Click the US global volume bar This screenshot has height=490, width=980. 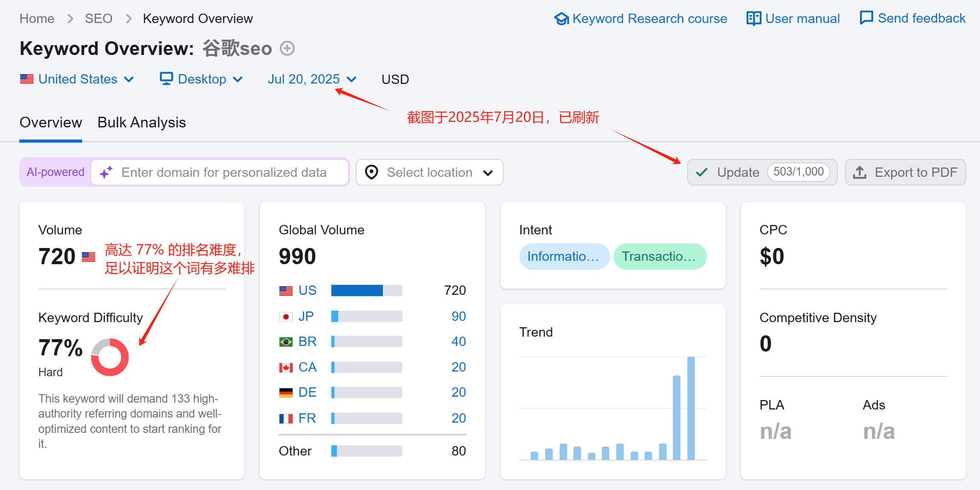366,291
